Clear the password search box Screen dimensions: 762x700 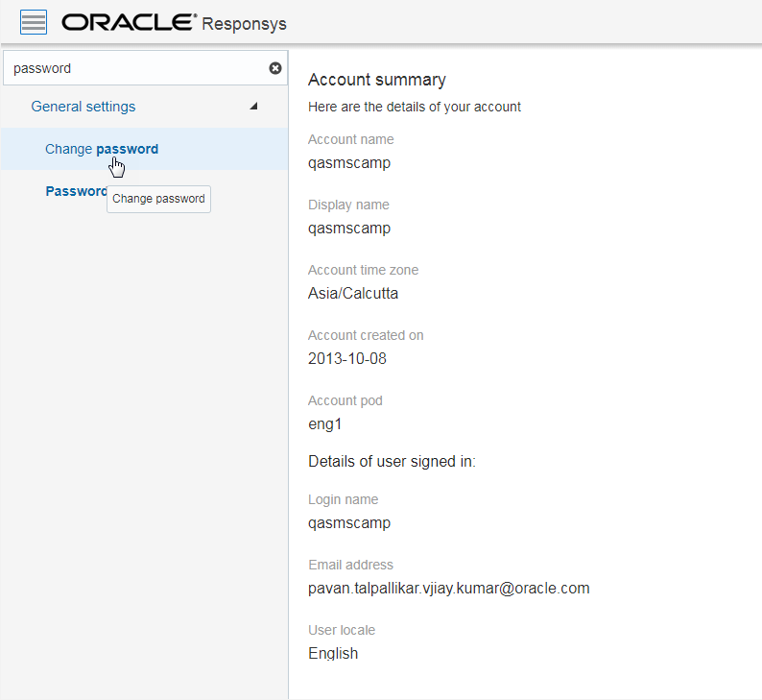[x=275, y=68]
